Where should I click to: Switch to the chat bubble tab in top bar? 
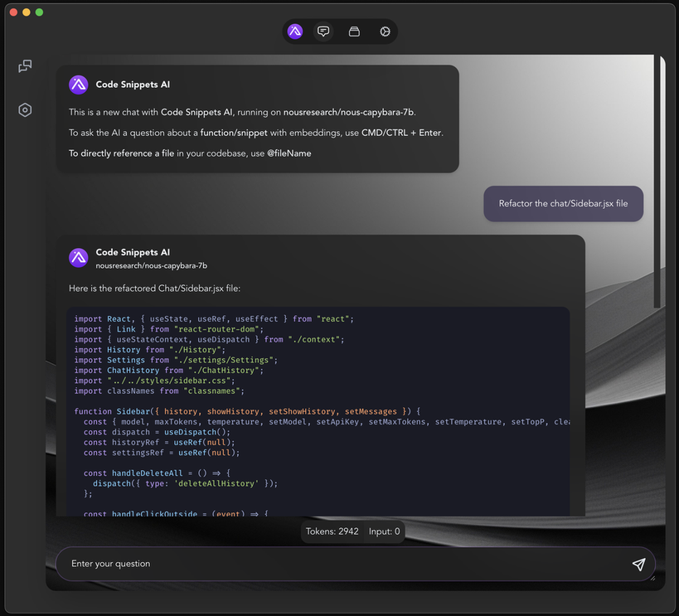click(323, 31)
